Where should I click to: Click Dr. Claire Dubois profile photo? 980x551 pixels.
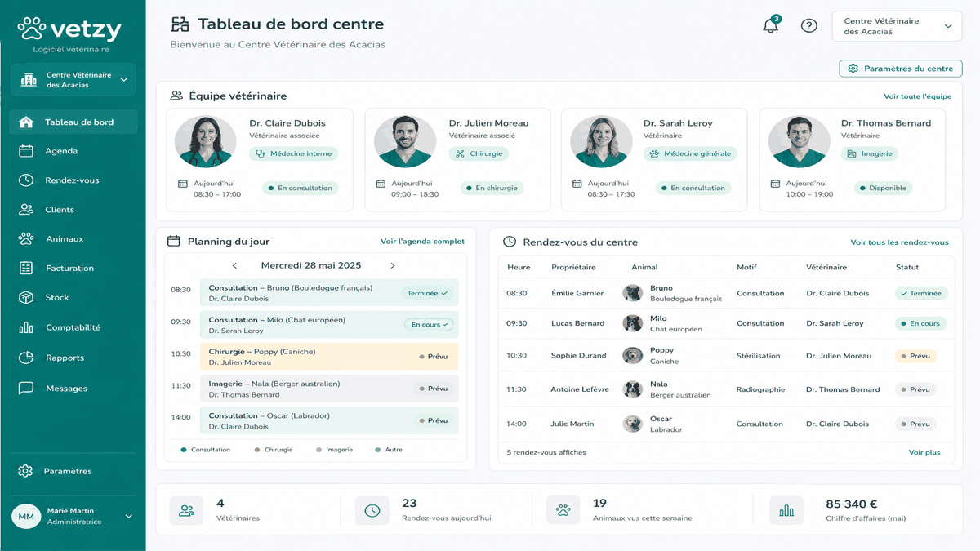point(206,142)
